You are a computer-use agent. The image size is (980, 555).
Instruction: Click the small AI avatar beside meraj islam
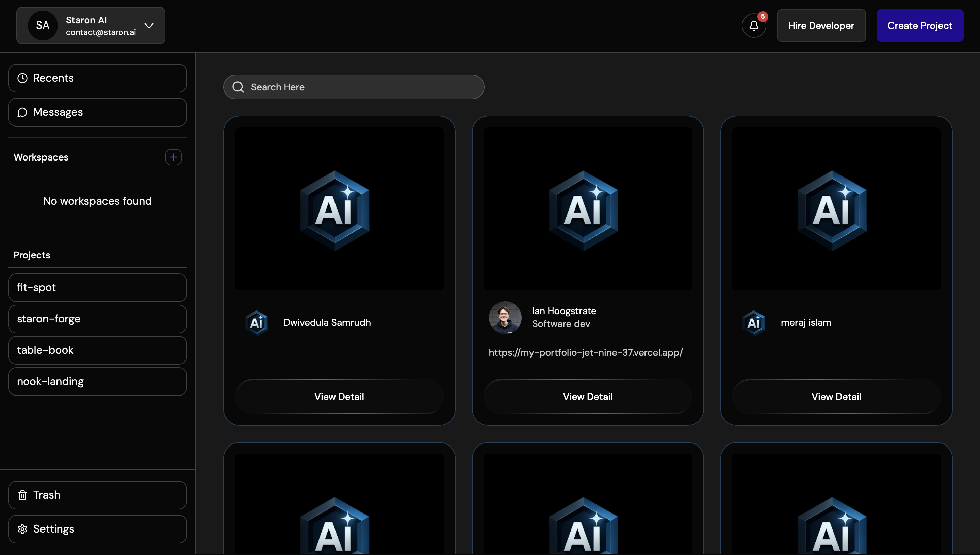tap(754, 322)
